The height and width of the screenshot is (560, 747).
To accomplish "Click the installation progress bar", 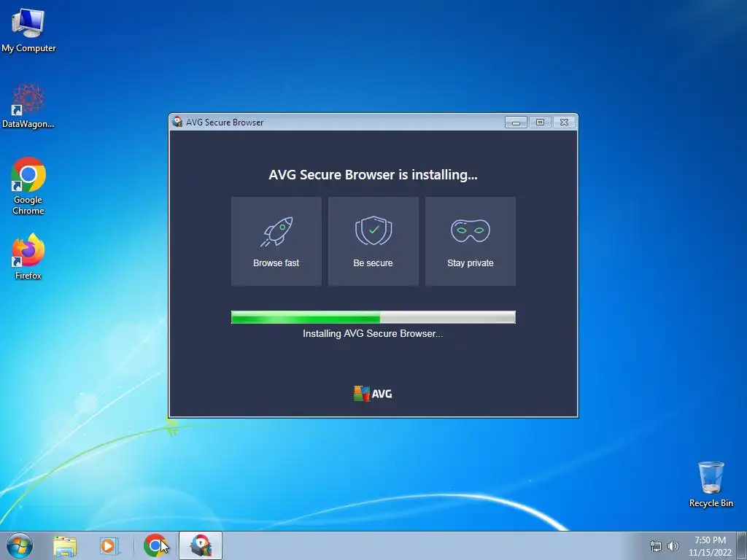I will pos(373,317).
